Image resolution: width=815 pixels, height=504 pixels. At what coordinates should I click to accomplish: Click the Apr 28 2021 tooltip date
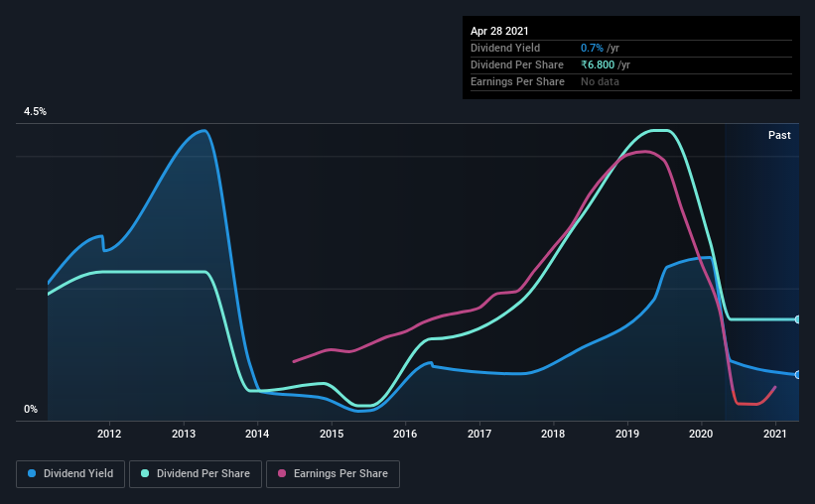click(x=499, y=31)
